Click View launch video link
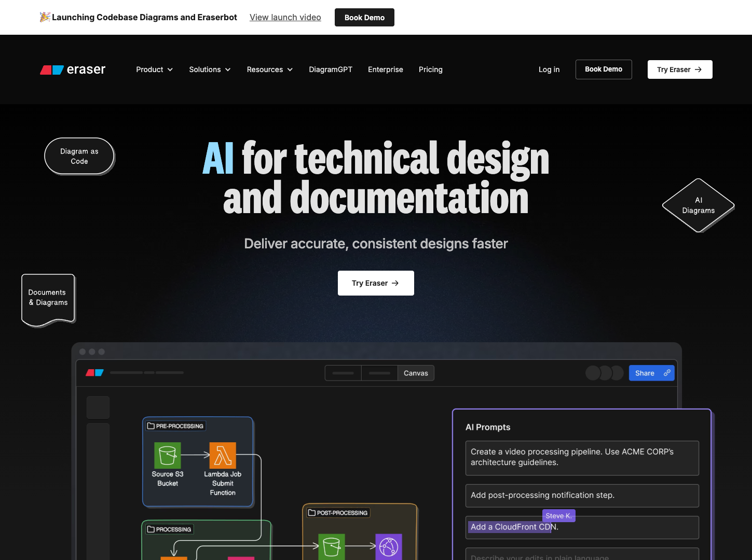The height and width of the screenshot is (560, 752). [x=285, y=17]
